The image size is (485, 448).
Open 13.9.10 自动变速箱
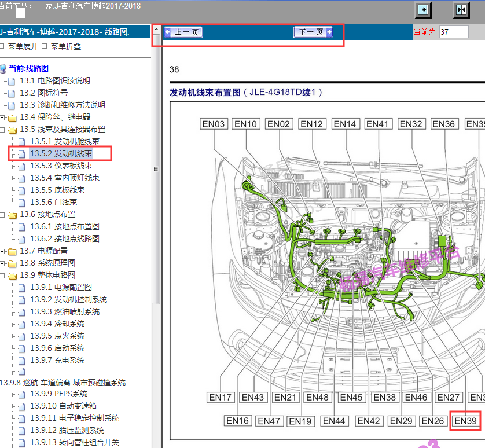[x=64, y=406]
